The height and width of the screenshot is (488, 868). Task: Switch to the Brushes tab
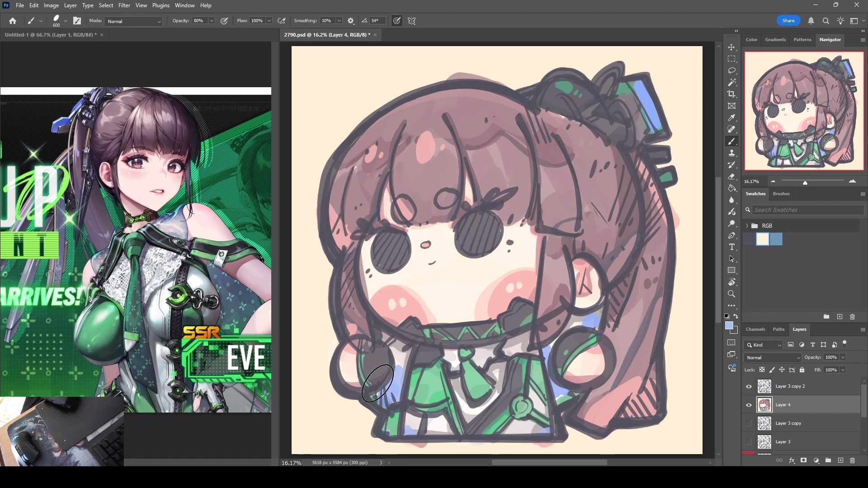pyautogui.click(x=781, y=194)
